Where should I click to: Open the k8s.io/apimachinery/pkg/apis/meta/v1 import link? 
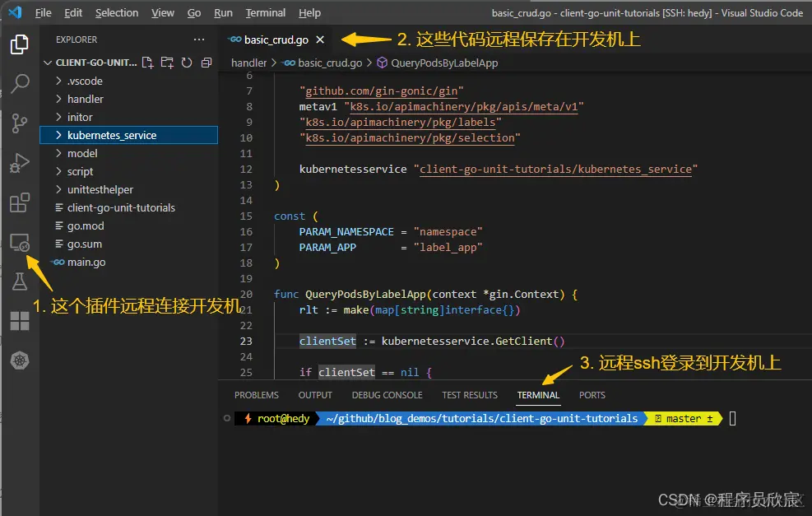(x=463, y=107)
